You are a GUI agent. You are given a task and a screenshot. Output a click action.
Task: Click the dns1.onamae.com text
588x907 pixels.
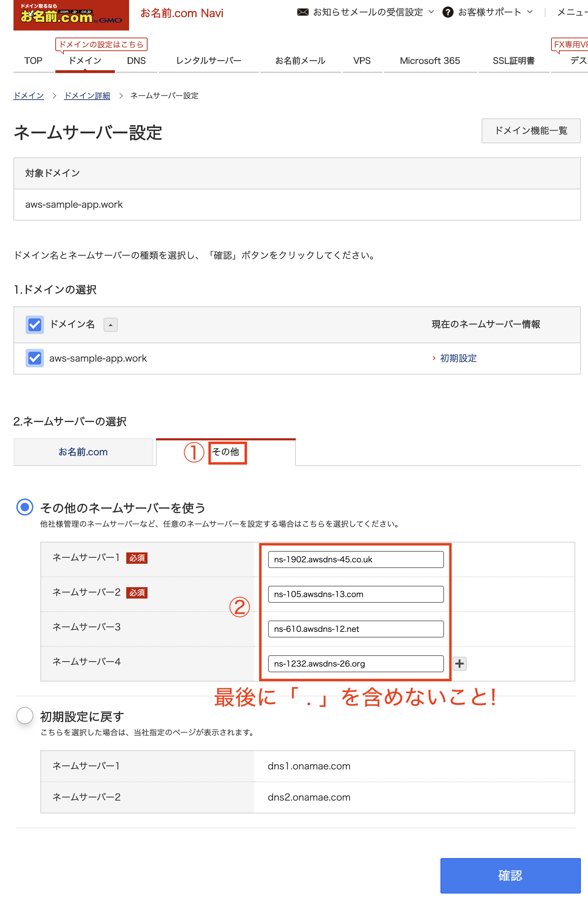tap(309, 766)
